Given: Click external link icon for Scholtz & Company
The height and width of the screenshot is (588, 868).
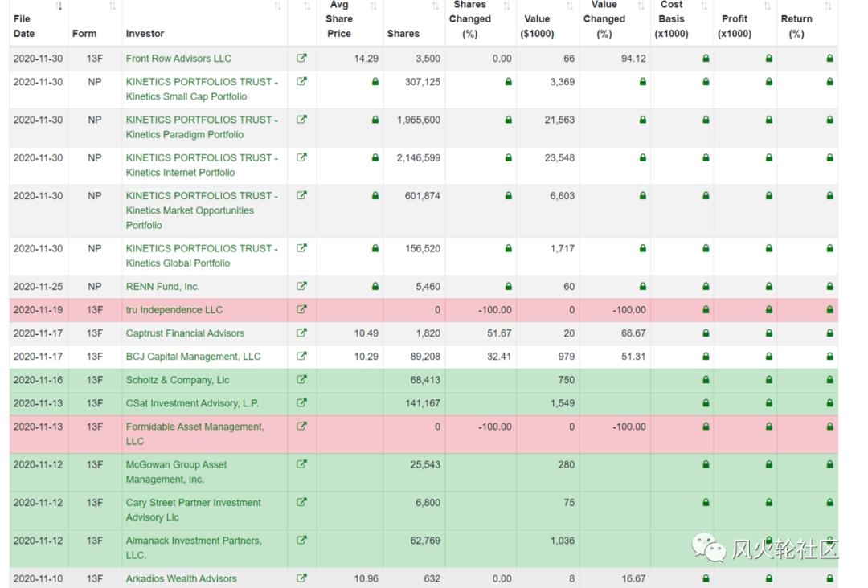Looking at the screenshot, I should pyautogui.click(x=301, y=379).
